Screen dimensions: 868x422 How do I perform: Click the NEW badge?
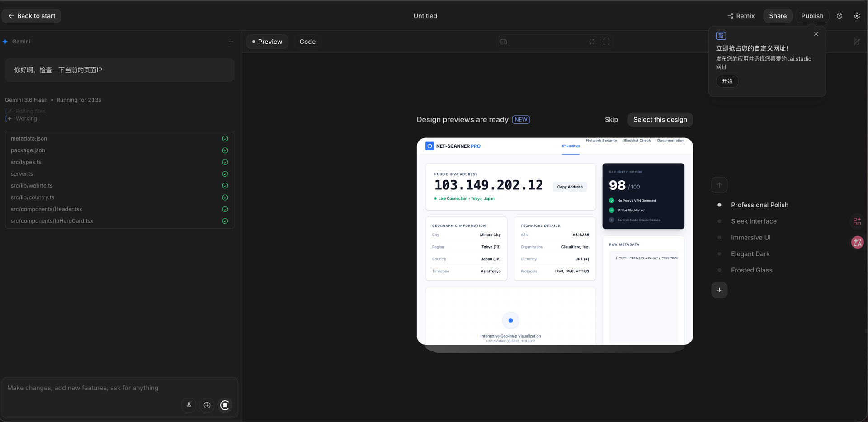(521, 120)
